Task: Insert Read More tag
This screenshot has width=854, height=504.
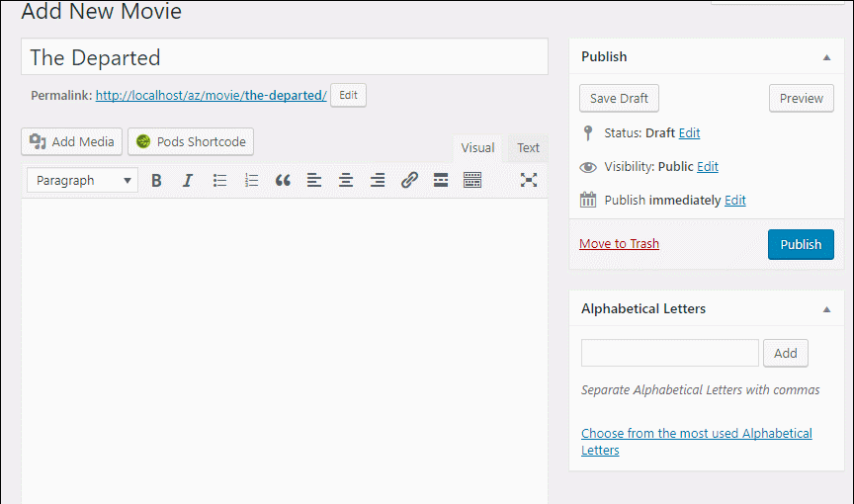Action: pos(441,180)
